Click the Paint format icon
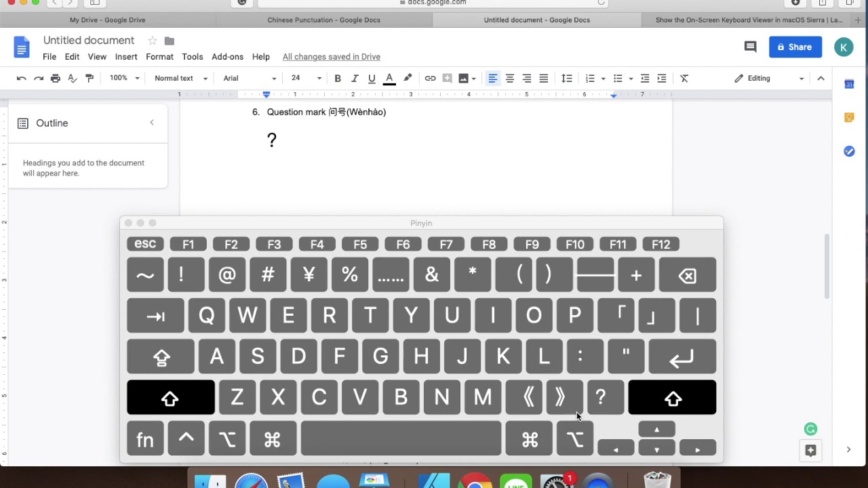Viewport: 868px width, 488px height. (x=90, y=79)
